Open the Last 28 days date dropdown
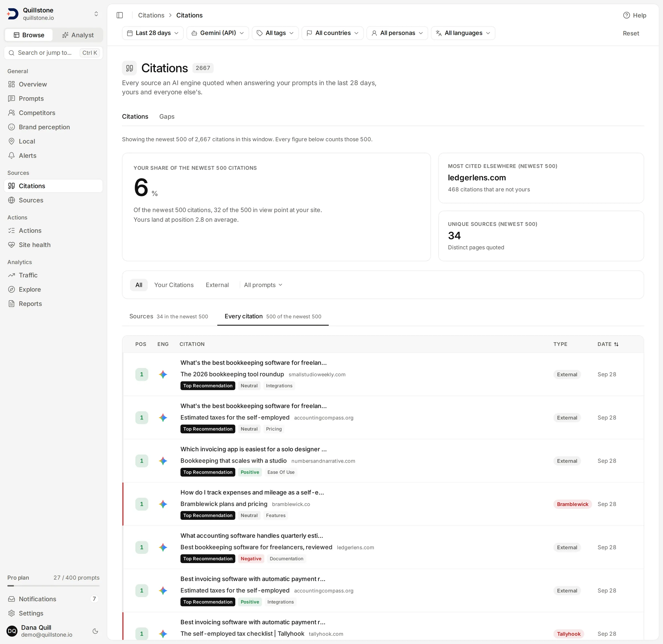 coord(153,33)
